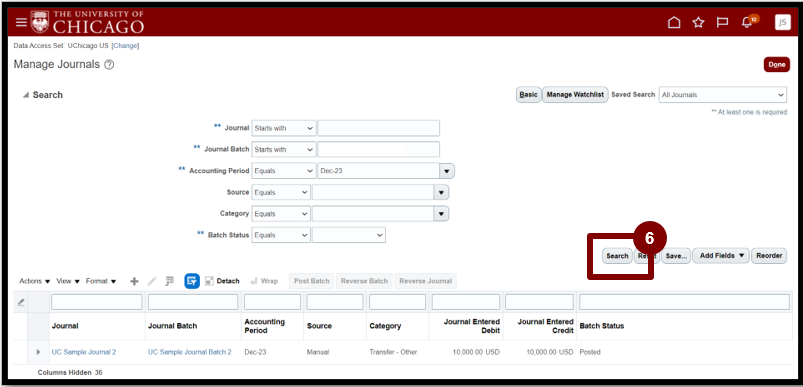This screenshot has height=387, width=803.
Task: Click the pencil edit icon in toolbar
Action: click(x=152, y=281)
